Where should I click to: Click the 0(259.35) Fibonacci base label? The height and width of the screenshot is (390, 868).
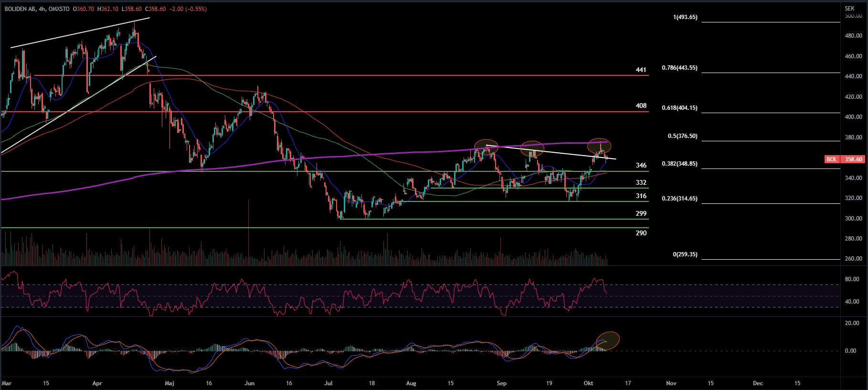(685, 254)
